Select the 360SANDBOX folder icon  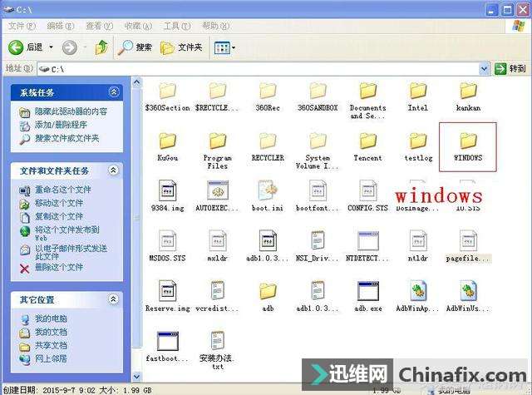pyautogui.click(x=318, y=91)
